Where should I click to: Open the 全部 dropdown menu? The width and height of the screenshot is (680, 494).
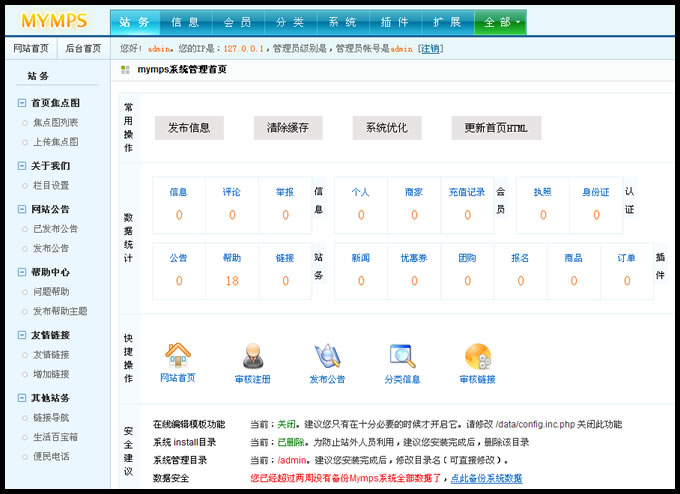[x=500, y=22]
